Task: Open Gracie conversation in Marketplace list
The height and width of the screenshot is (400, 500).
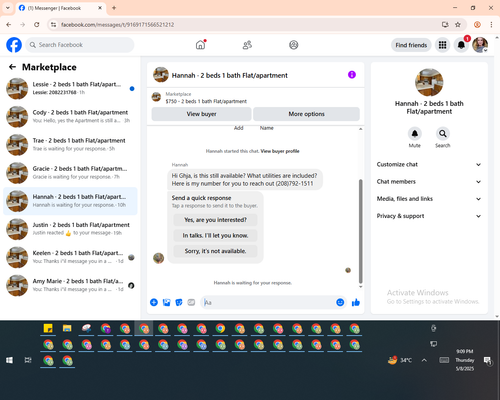Action: click(70, 173)
